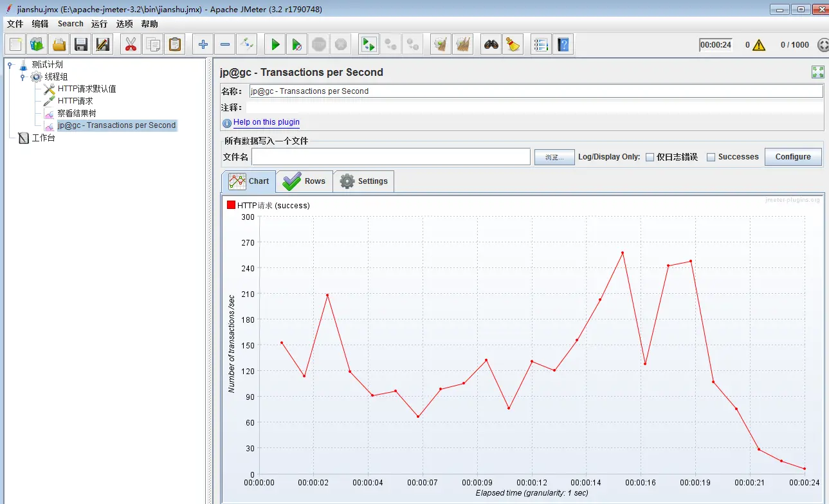This screenshot has height=504, width=829.
Task: Open the 运行 menu
Action: 99,24
